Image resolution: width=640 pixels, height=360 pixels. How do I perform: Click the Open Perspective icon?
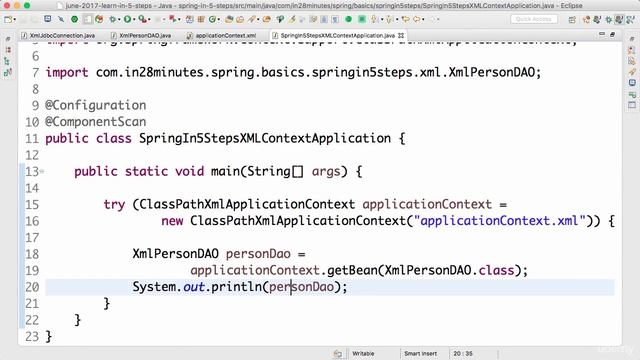pyautogui.click(x=572, y=20)
